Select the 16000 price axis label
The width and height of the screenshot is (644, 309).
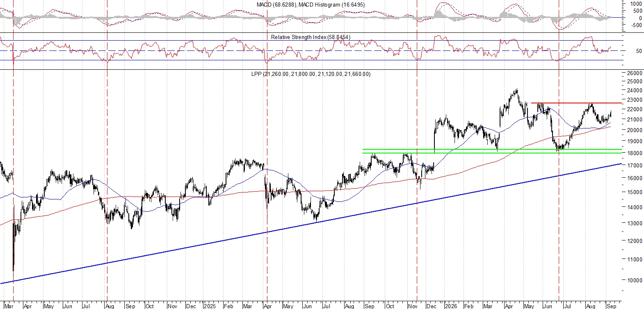pyautogui.click(x=635, y=178)
